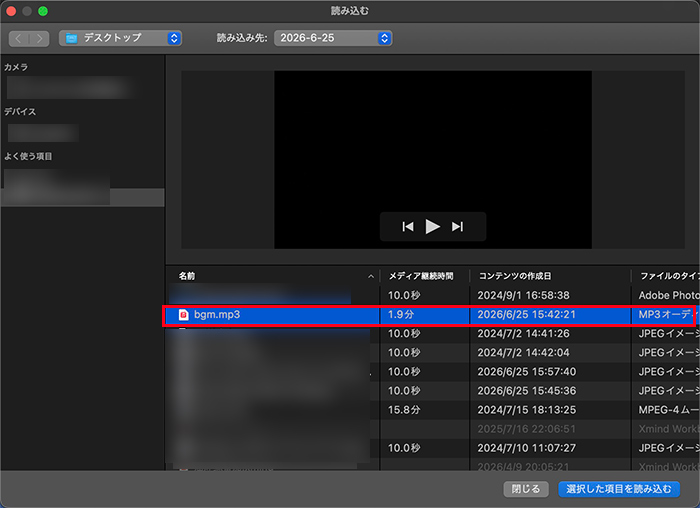This screenshot has height=508, width=700.
Task: Sort by ファイルのタイプ column header
Action: coord(669,276)
